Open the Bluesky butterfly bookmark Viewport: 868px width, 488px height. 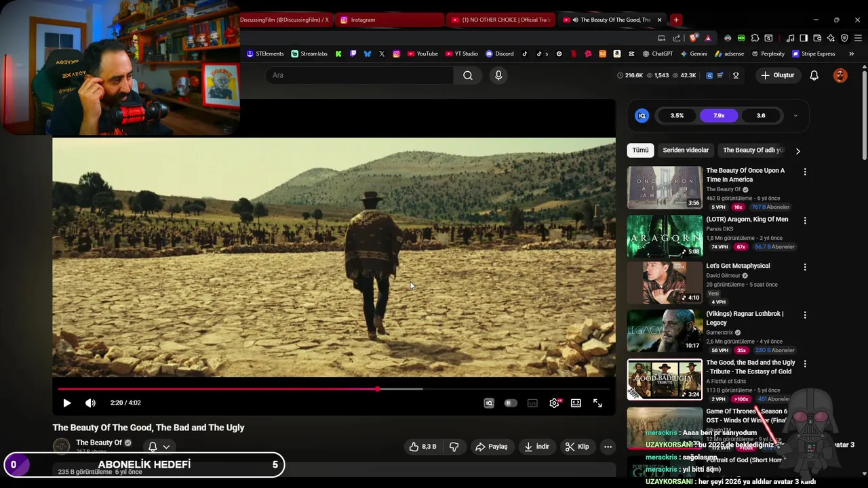368,54
